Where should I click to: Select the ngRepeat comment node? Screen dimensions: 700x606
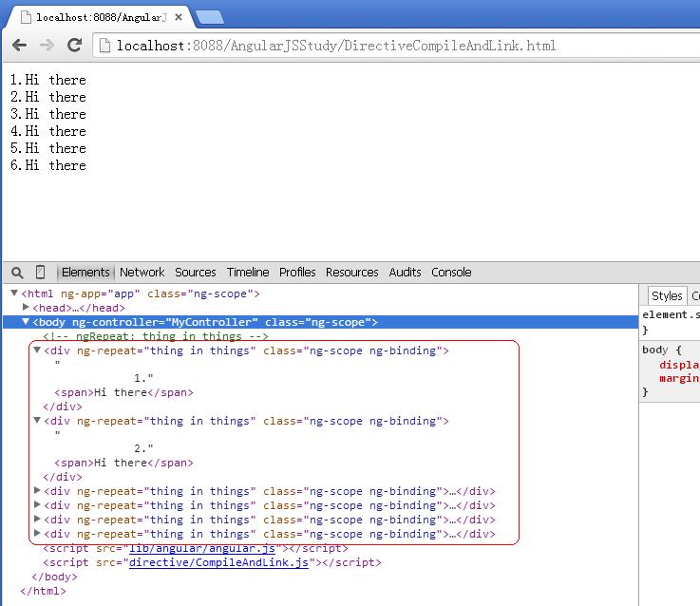(156, 336)
